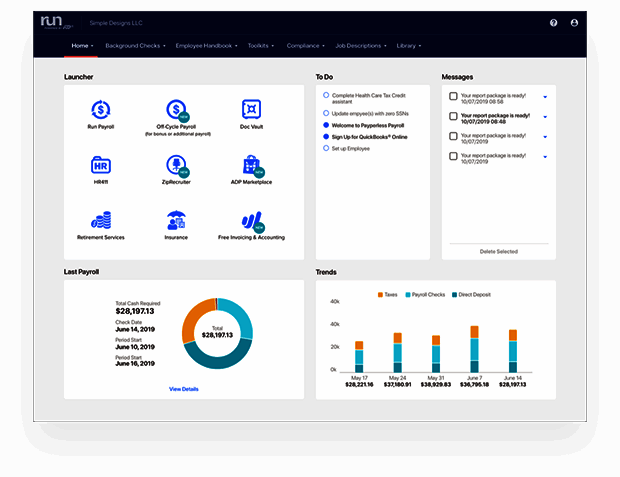620x477 pixels.
Task: Switch to the Home tab
Action: coord(82,46)
